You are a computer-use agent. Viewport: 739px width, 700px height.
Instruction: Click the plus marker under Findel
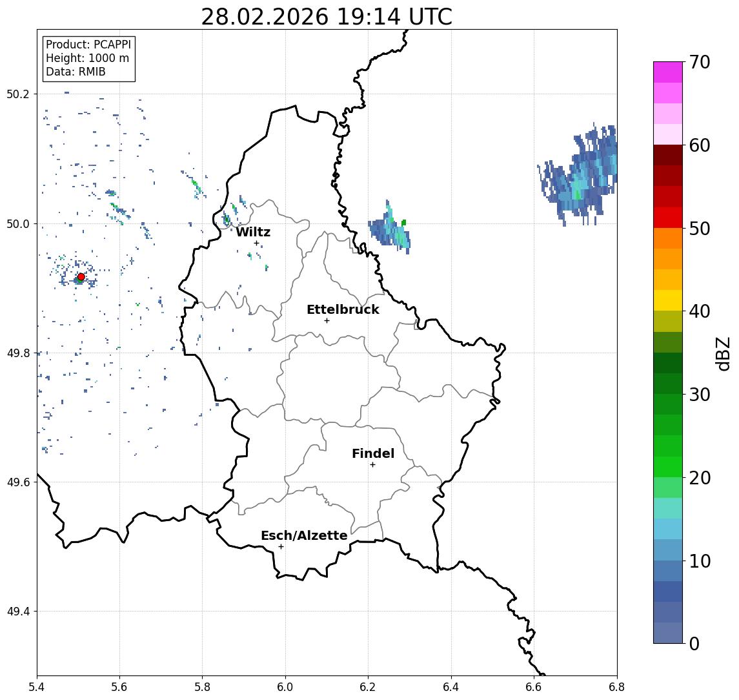click(x=372, y=465)
